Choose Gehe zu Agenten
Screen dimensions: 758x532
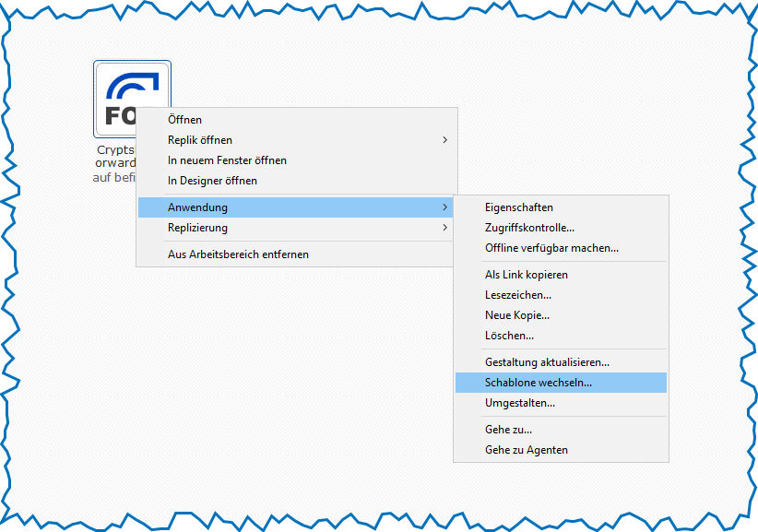526,450
